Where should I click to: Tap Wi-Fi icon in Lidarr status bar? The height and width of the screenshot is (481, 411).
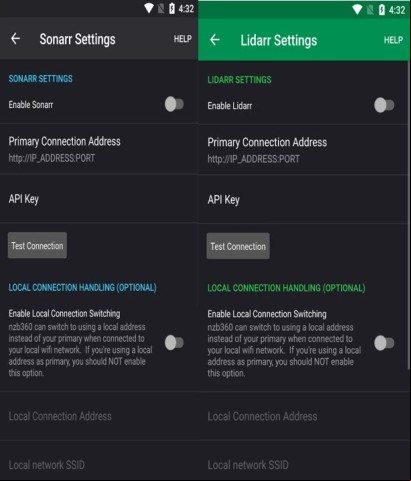point(357,10)
